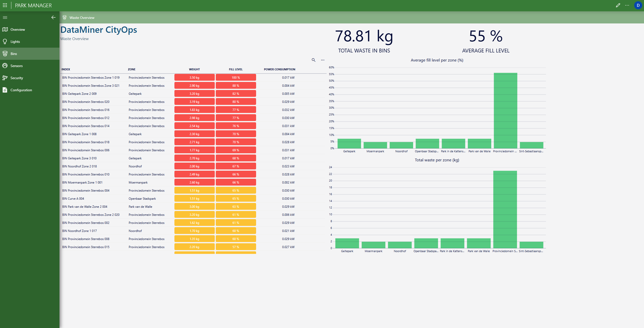Screen dimensions: 644x328
Task: Select Bins in the sidebar
Action: click(x=14, y=54)
